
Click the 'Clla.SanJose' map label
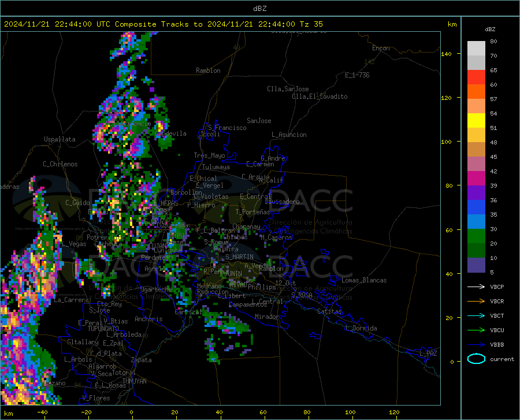point(288,89)
